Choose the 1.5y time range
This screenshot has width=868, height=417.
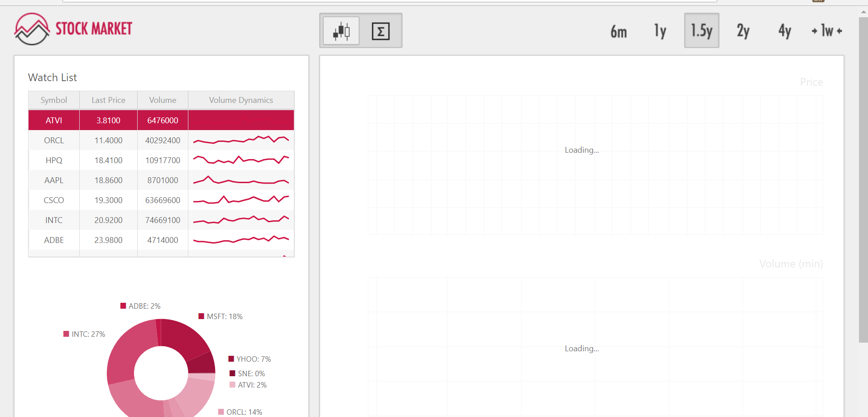tap(701, 31)
